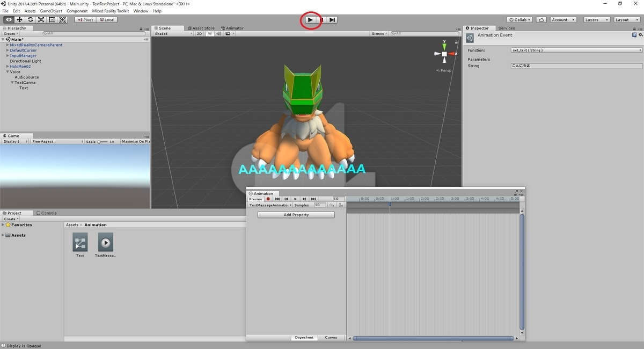Open the Function set_text dropdown in Inspector
The width and height of the screenshot is (644, 349).
point(576,50)
